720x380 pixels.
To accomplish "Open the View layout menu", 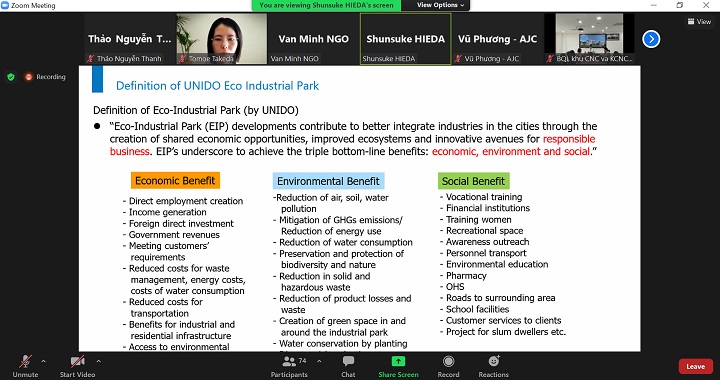I will coord(700,22).
